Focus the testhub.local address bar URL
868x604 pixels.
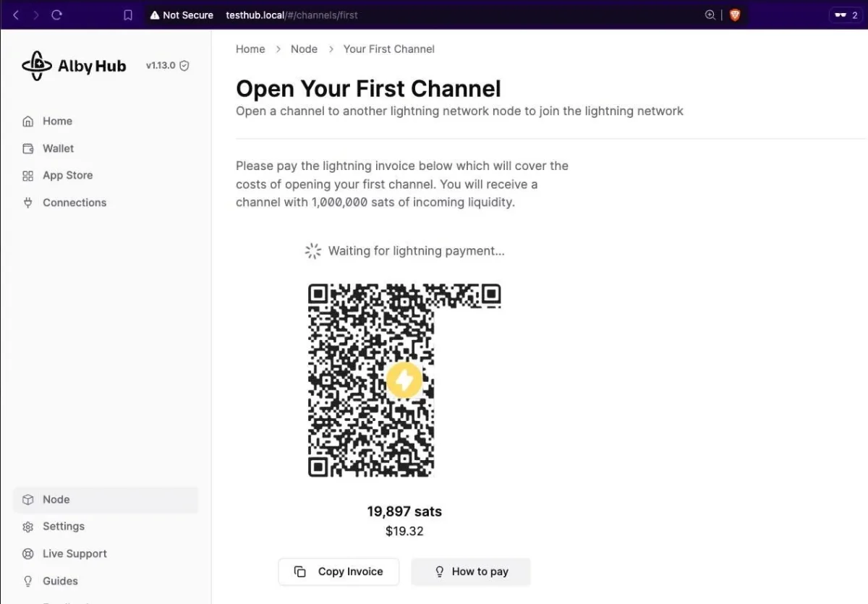(x=292, y=14)
